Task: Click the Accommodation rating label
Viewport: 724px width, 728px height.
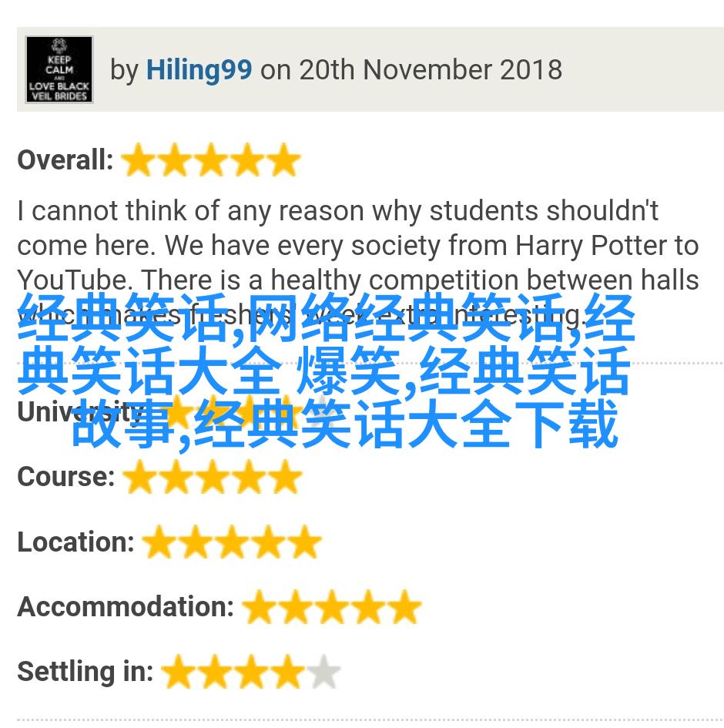Action: [126, 606]
